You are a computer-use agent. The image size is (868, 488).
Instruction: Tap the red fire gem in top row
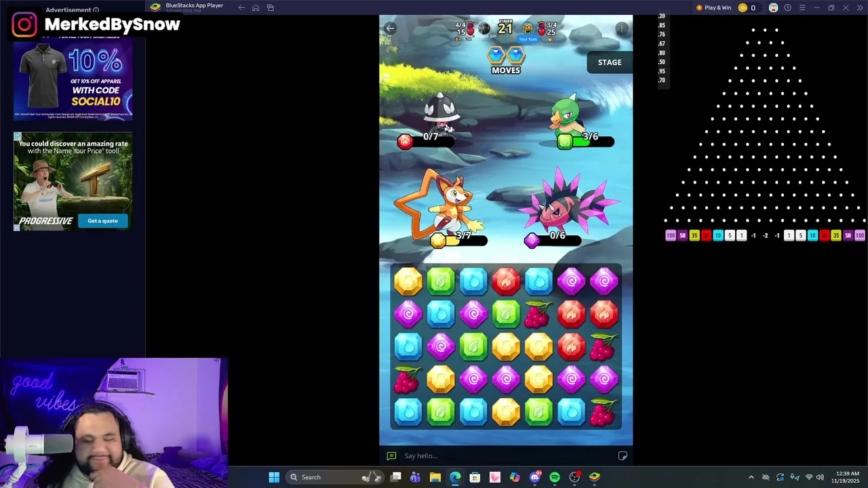506,281
